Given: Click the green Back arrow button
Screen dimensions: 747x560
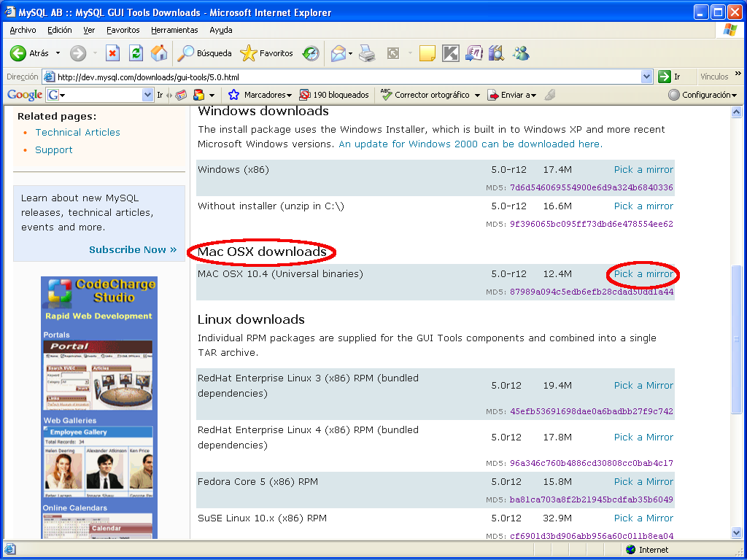Looking at the screenshot, I should [x=18, y=53].
